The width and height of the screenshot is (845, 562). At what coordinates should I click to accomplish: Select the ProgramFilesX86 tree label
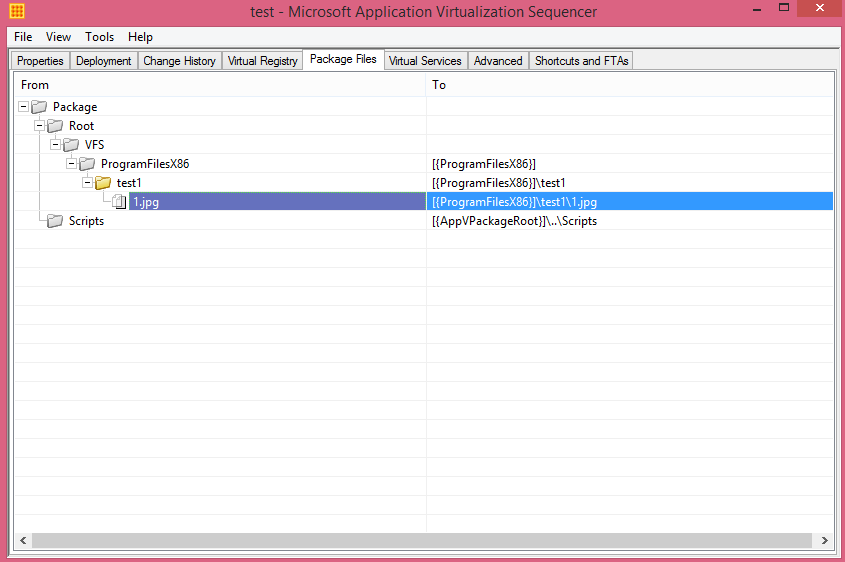(x=145, y=163)
